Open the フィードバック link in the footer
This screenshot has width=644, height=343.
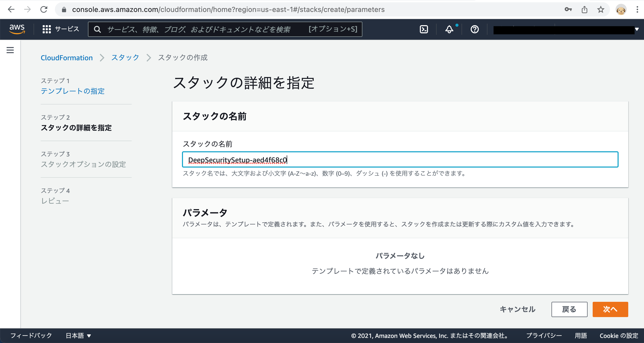coord(31,336)
